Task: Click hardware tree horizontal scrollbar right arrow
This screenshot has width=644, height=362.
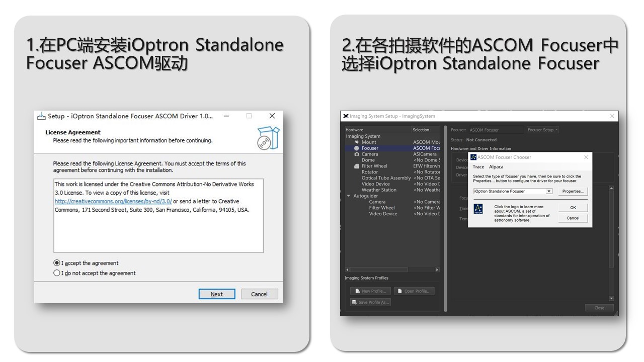Action: (x=437, y=270)
